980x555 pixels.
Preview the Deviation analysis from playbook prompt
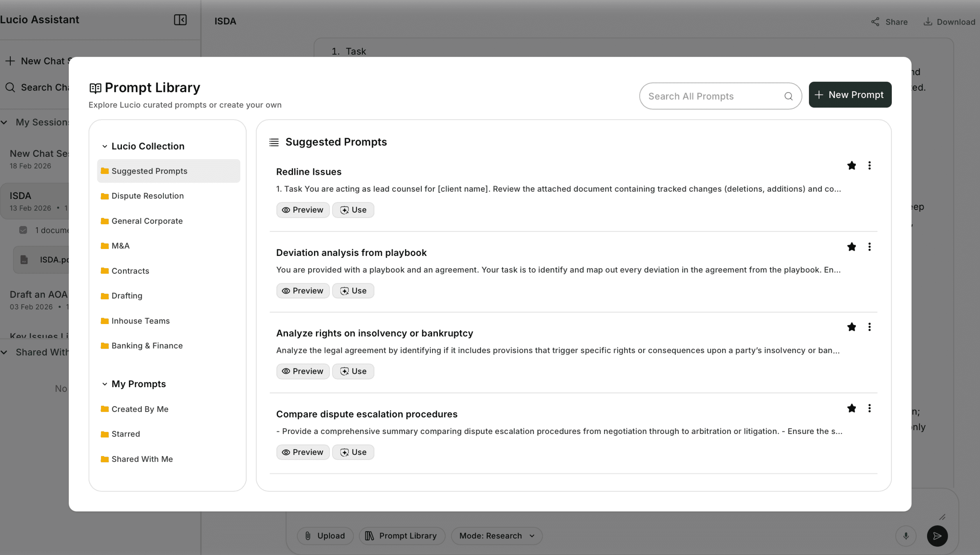point(303,291)
